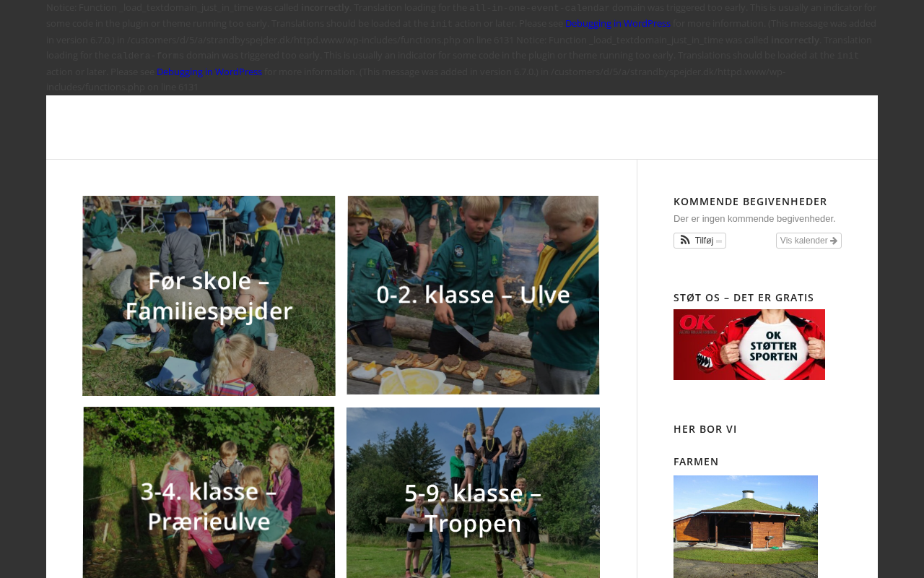
Task: Open the Vis kalender button
Action: click(x=808, y=241)
